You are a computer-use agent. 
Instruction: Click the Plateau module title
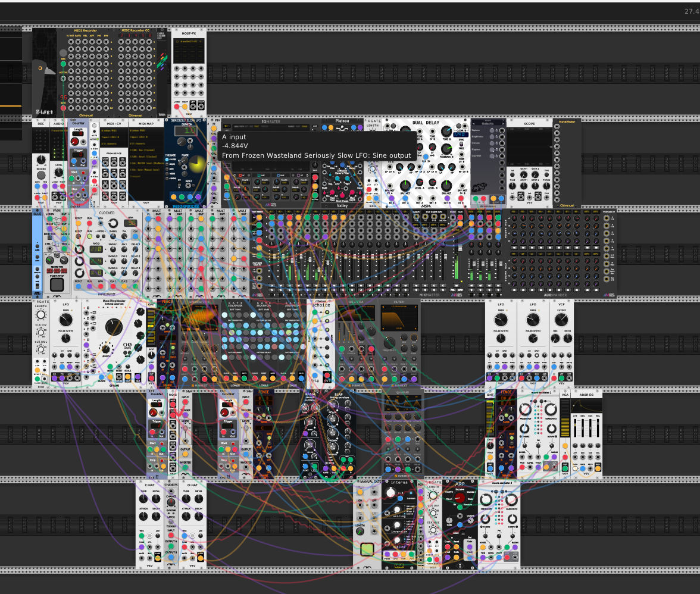(x=342, y=121)
